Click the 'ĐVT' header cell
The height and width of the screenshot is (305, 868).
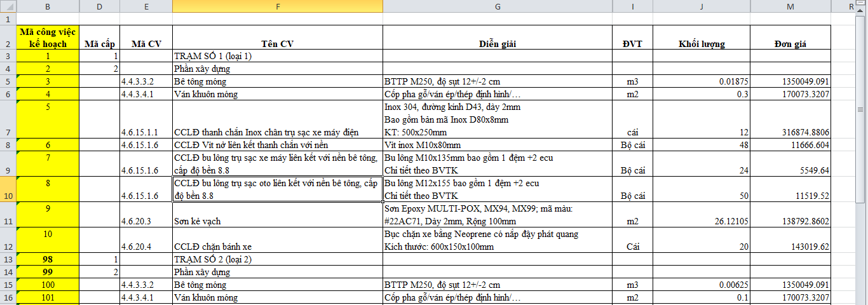[x=632, y=37]
